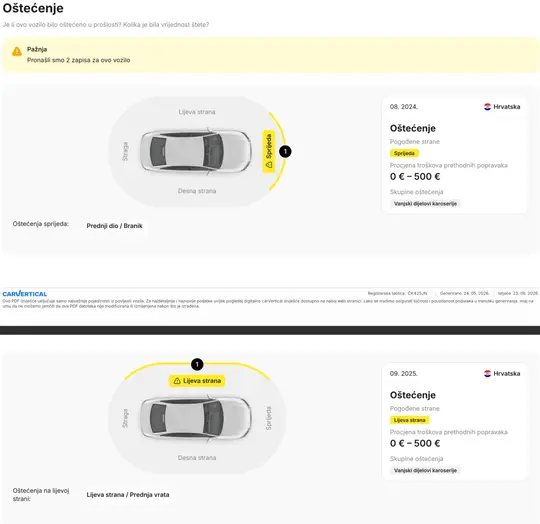
Task: Click Desna strana label in top diagram
Action: pyautogui.click(x=197, y=191)
